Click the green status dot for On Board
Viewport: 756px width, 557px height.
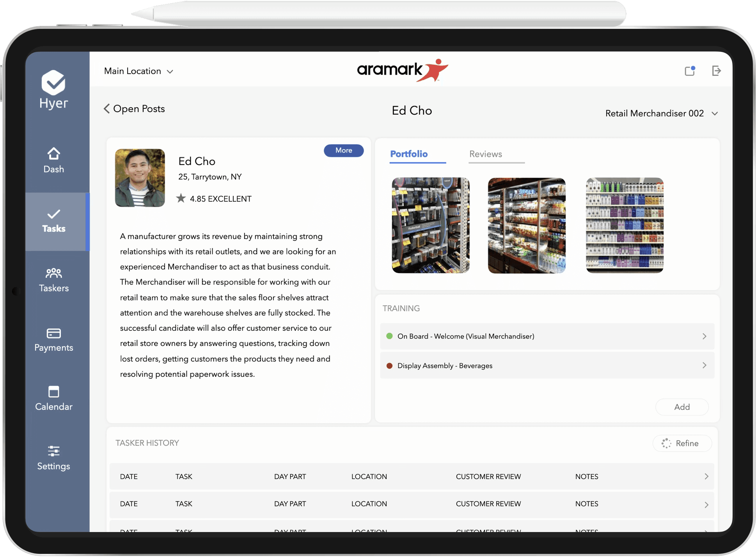click(389, 336)
